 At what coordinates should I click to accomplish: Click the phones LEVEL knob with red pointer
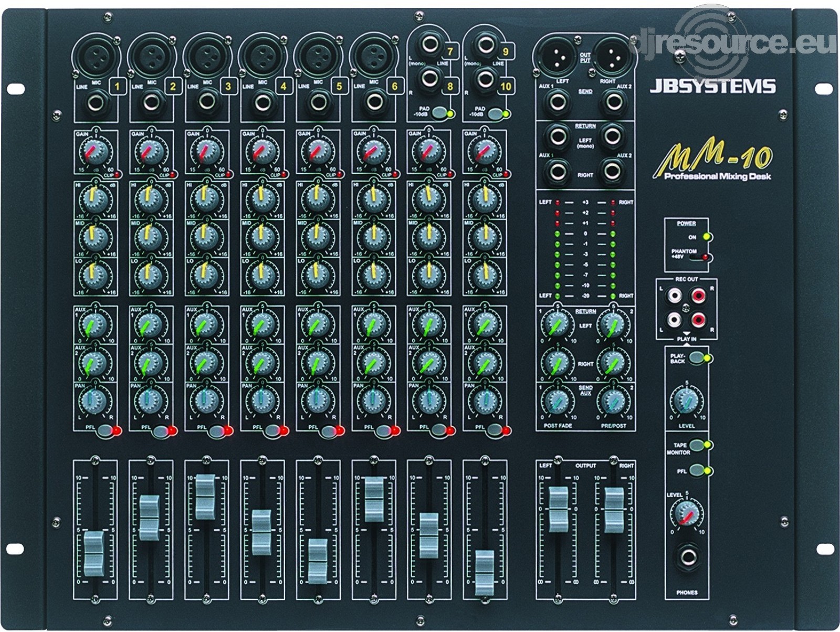pyautogui.click(x=686, y=513)
